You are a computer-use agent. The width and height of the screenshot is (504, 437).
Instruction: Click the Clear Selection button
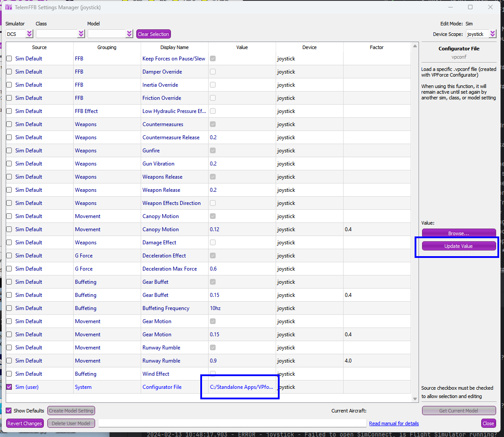153,34
